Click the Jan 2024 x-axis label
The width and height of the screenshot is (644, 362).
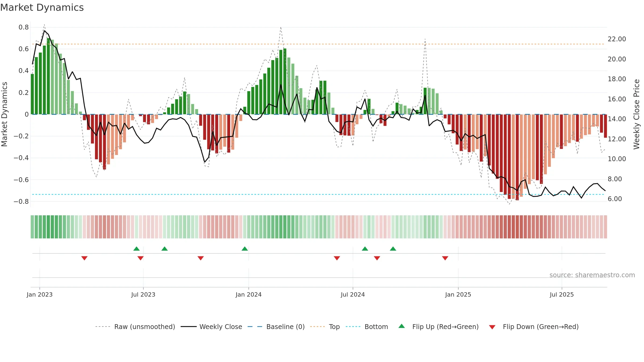tap(249, 294)
